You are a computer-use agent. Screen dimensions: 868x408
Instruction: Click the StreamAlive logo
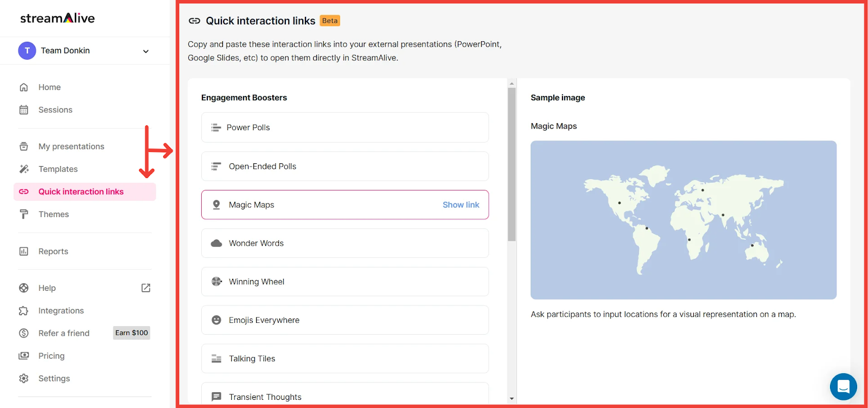tap(58, 18)
